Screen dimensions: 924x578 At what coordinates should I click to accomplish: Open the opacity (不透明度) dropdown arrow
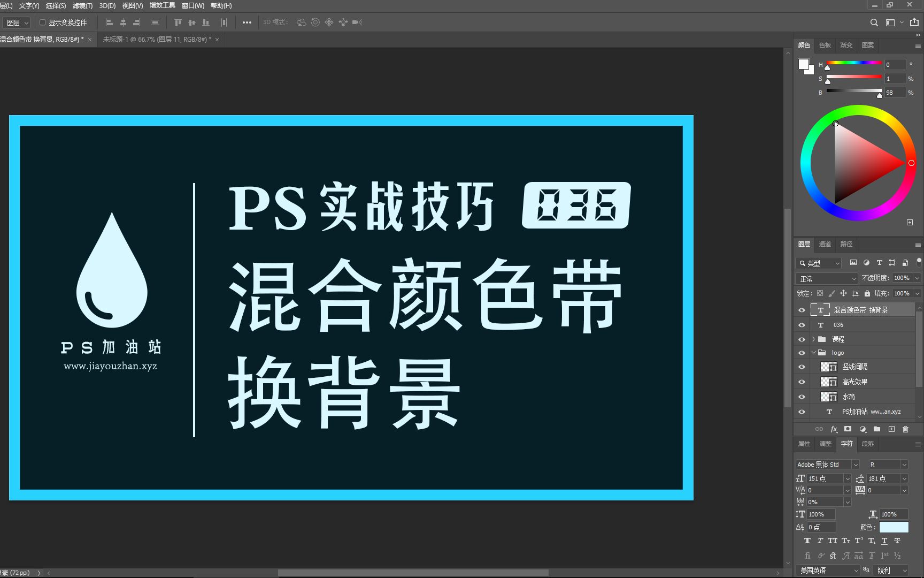click(917, 278)
